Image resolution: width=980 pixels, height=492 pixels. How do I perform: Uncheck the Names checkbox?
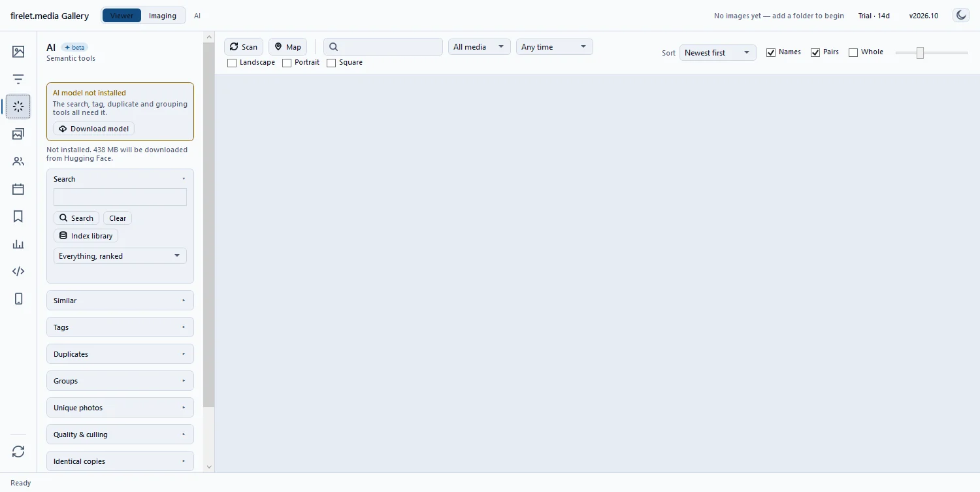pos(771,52)
